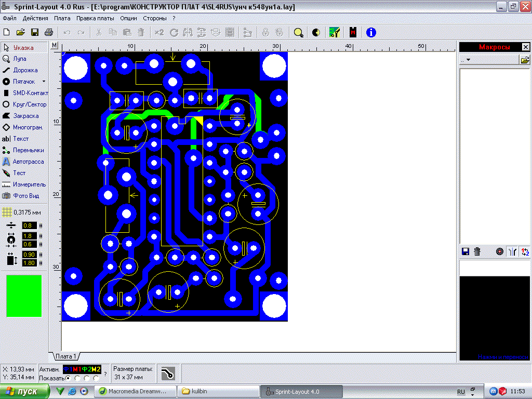Edit the pad hole 0.6 field
Screen dimensions: 532x399
tap(29, 244)
